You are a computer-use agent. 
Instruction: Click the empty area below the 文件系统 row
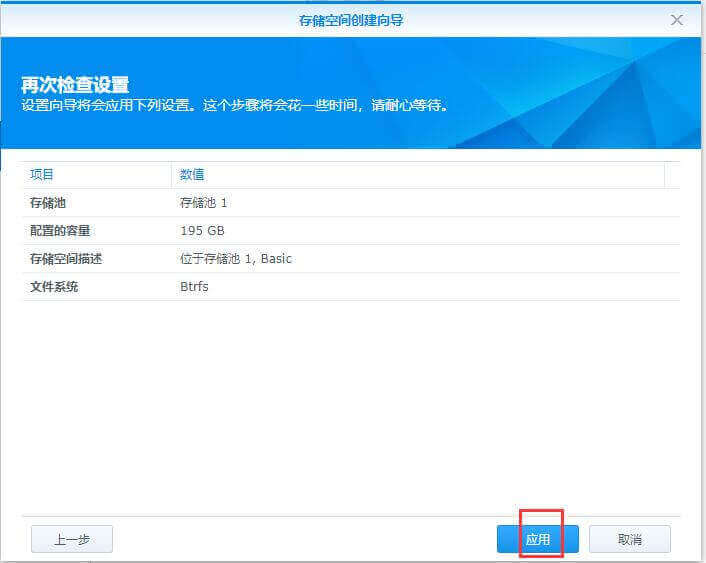350,400
